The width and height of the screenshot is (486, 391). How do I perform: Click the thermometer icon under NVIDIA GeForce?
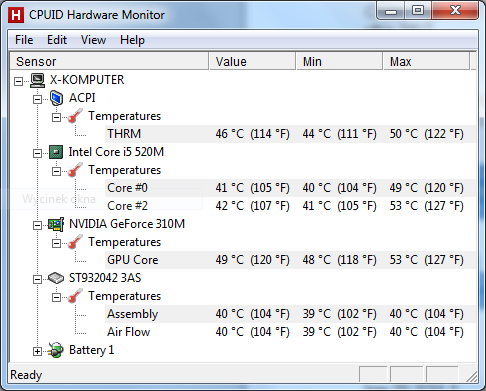coord(75,242)
